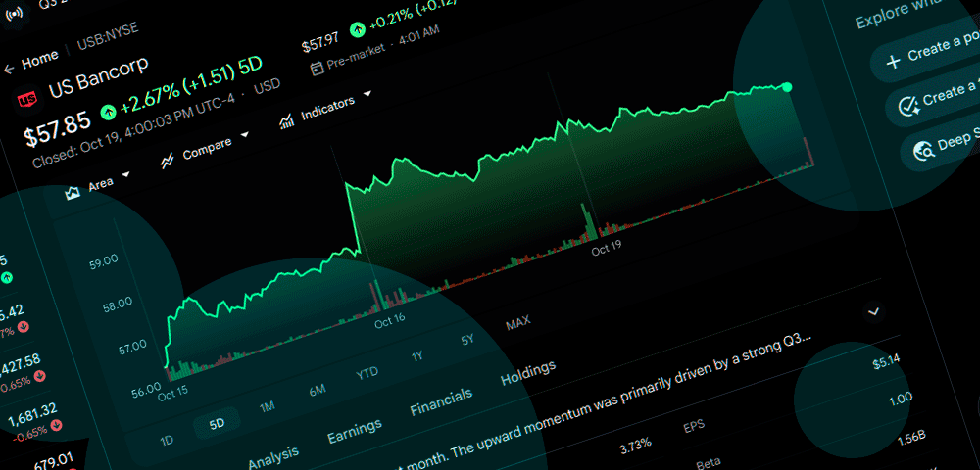Select the YTD time range
This screenshot has height=470, width=980.
pyautogui.click(x=367, y=373)
